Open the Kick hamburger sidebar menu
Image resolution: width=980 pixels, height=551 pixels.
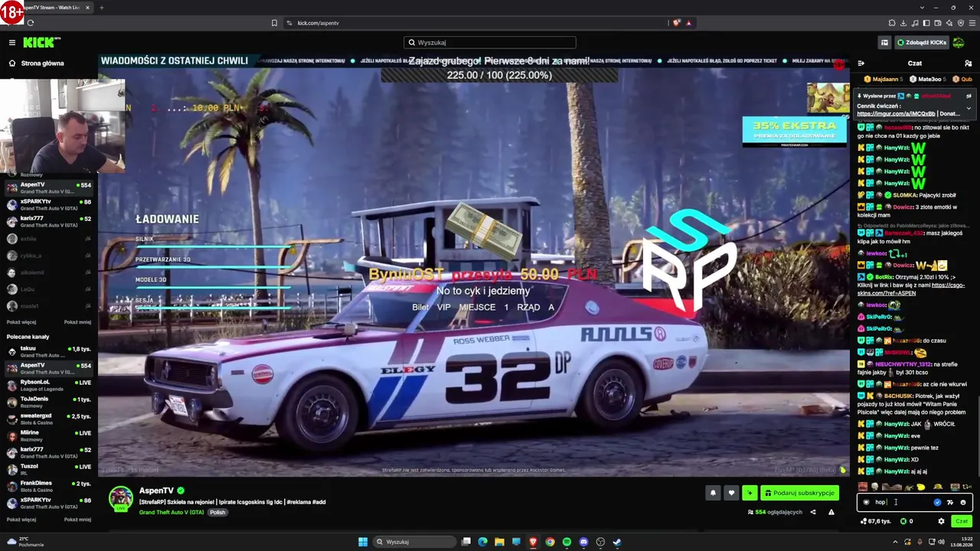pos(12,42)
